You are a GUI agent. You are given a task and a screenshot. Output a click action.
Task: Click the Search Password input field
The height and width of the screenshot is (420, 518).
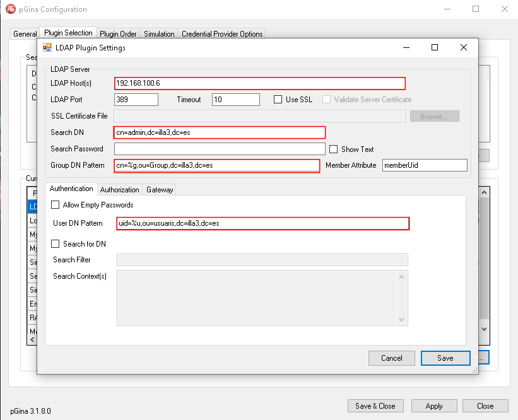[x=220, y=149]
